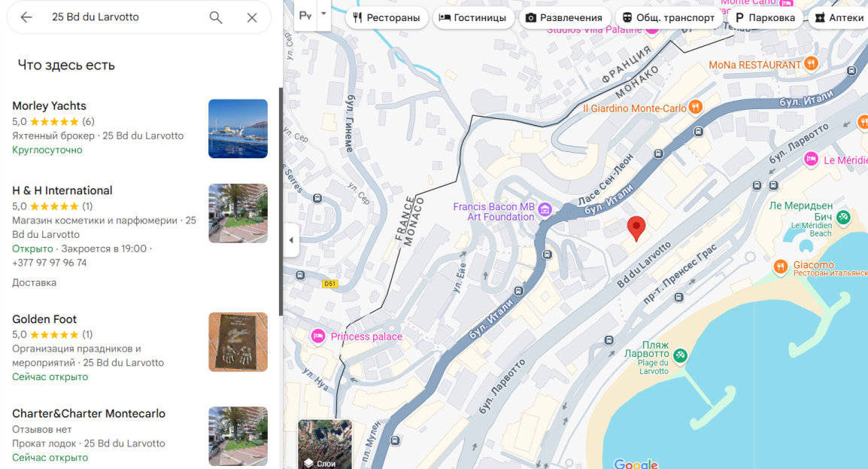Click the bus stop nearest MoNa RESTAURANT pin
The image size is (868, 469).
(x=851, y=72)
